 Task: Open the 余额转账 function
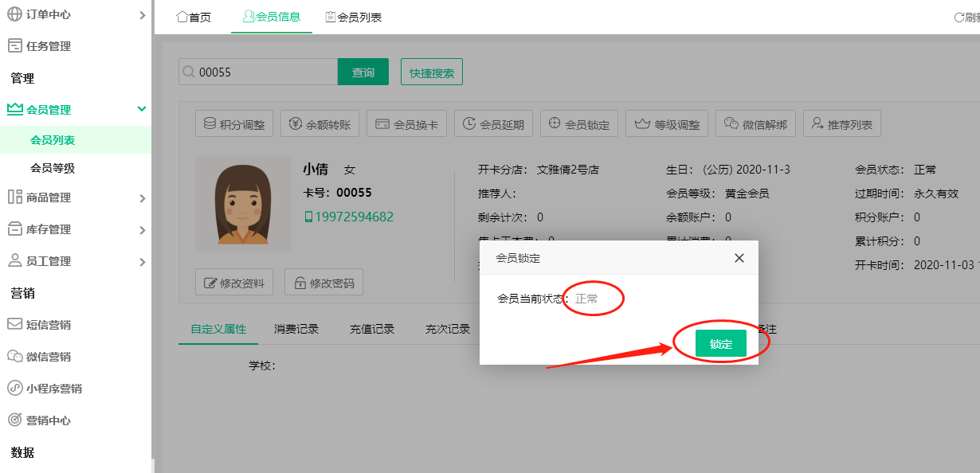point(320,124)
